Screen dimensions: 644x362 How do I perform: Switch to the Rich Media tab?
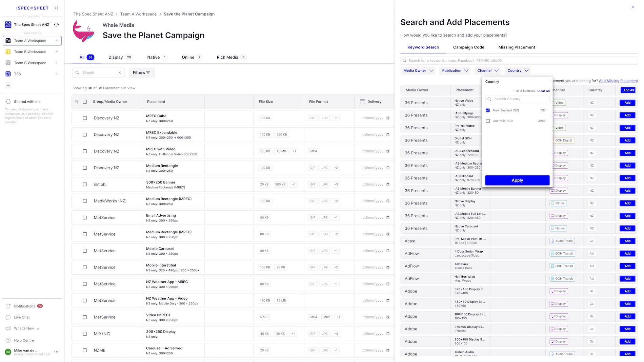pyautogui.click(x=231, y=57)
